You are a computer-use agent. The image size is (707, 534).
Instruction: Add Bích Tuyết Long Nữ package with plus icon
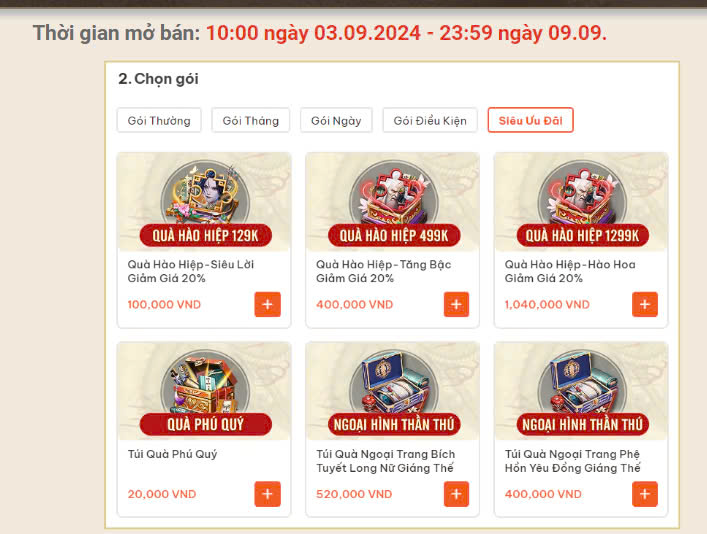pyautogui.click(x=456, y=494)
